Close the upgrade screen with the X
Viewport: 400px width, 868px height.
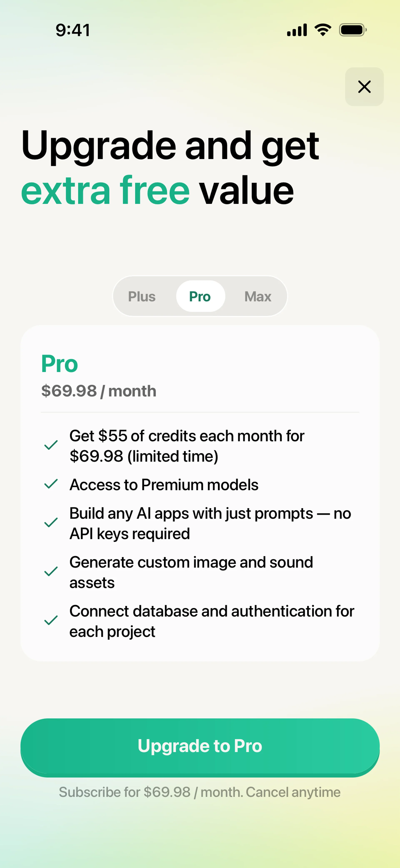click(364, 87)
